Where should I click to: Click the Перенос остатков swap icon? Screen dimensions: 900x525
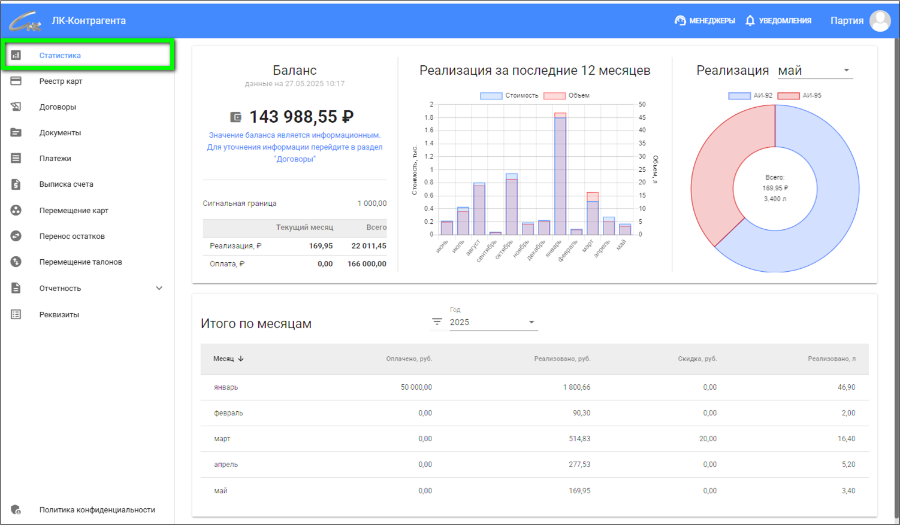pos(16,236)
